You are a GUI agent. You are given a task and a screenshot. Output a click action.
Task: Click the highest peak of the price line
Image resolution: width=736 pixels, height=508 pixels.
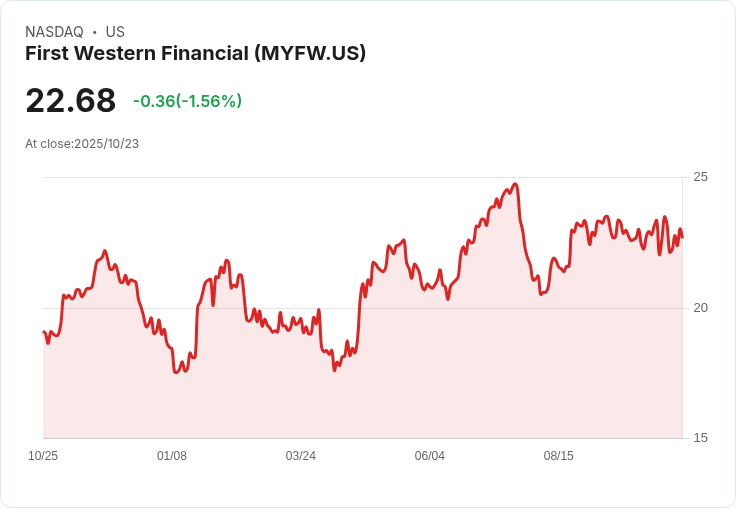click(x=515, y=184)
